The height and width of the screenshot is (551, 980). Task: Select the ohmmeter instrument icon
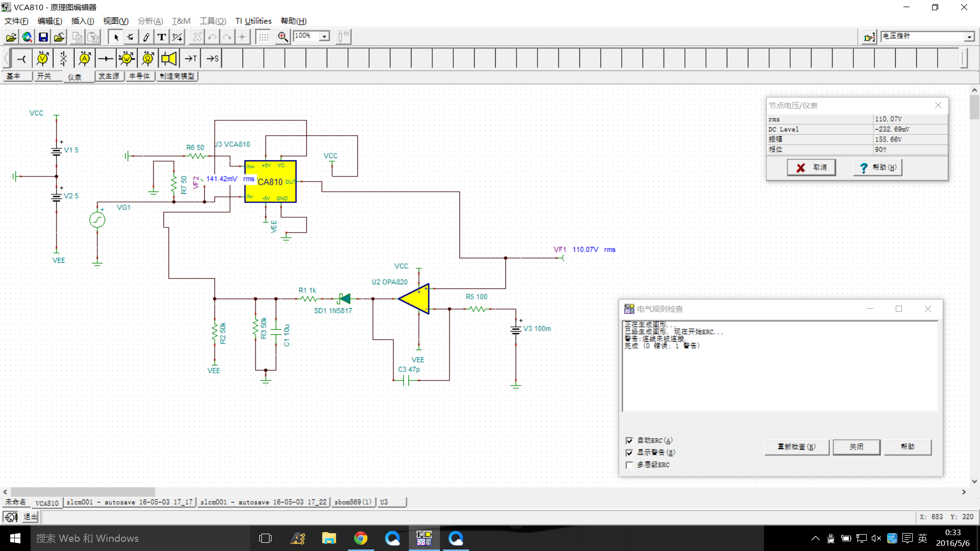coord(148,59)
